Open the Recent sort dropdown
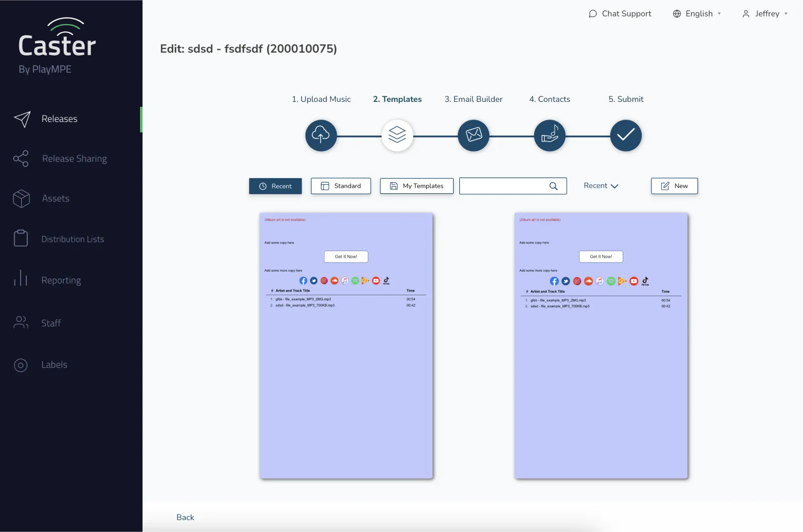Viewport: 803px width, 532px height. (600, 186)
